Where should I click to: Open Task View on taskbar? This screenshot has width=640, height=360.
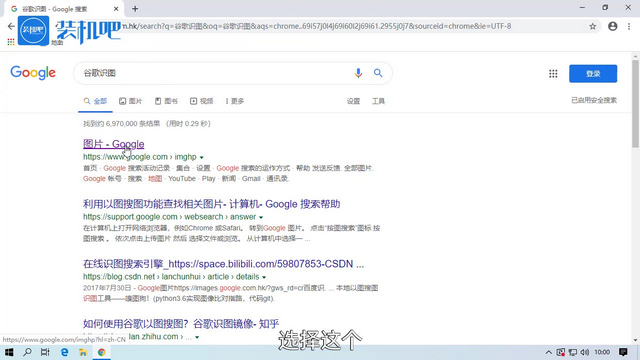point(45,352)
